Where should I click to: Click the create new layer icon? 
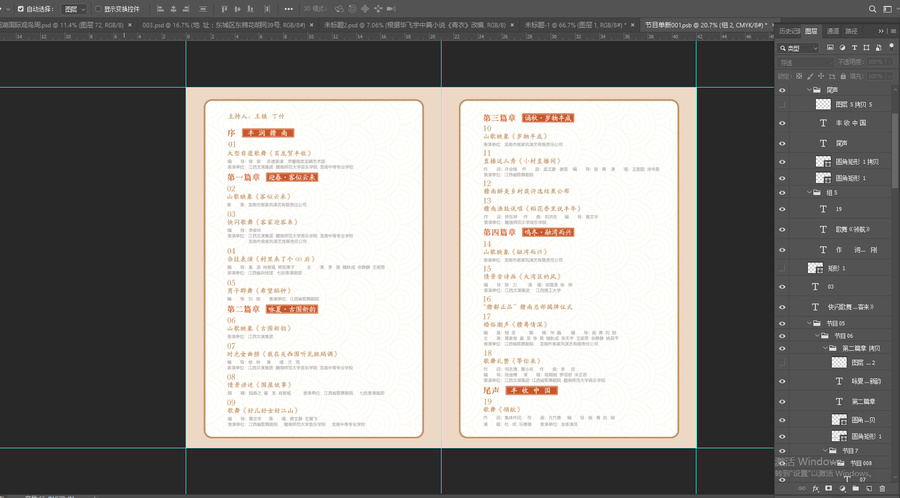click(869, 489)
